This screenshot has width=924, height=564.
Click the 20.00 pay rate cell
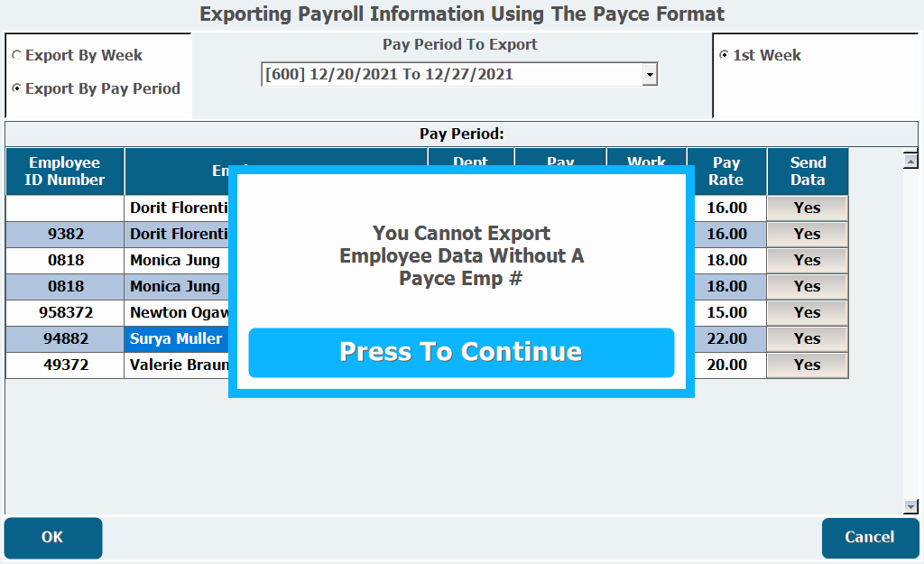[729, 365]
